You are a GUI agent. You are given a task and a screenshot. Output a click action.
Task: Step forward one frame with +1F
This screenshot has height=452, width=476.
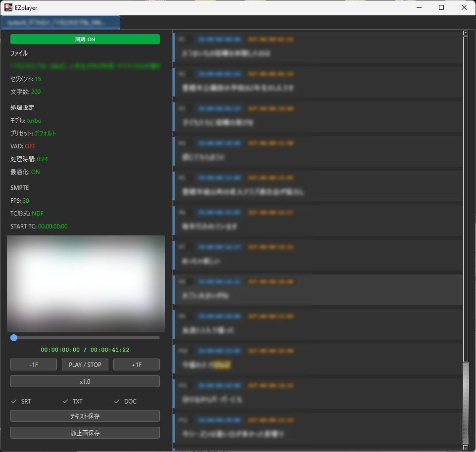(136, 364)
